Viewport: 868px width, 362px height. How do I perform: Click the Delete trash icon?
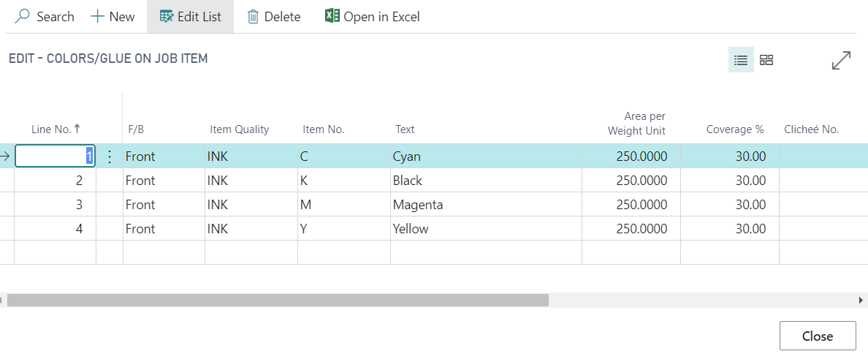point(253,17)
